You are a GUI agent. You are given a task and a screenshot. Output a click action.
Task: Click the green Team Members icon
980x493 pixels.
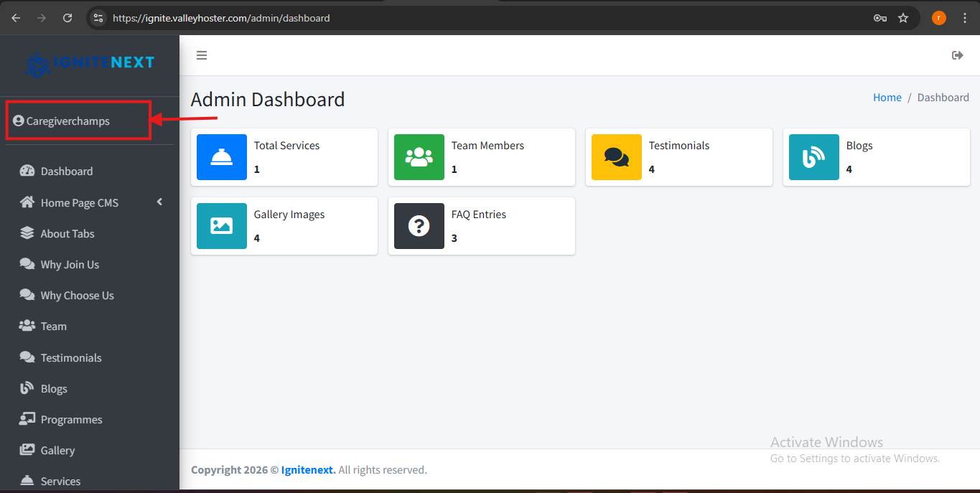(x=419, y=157)
